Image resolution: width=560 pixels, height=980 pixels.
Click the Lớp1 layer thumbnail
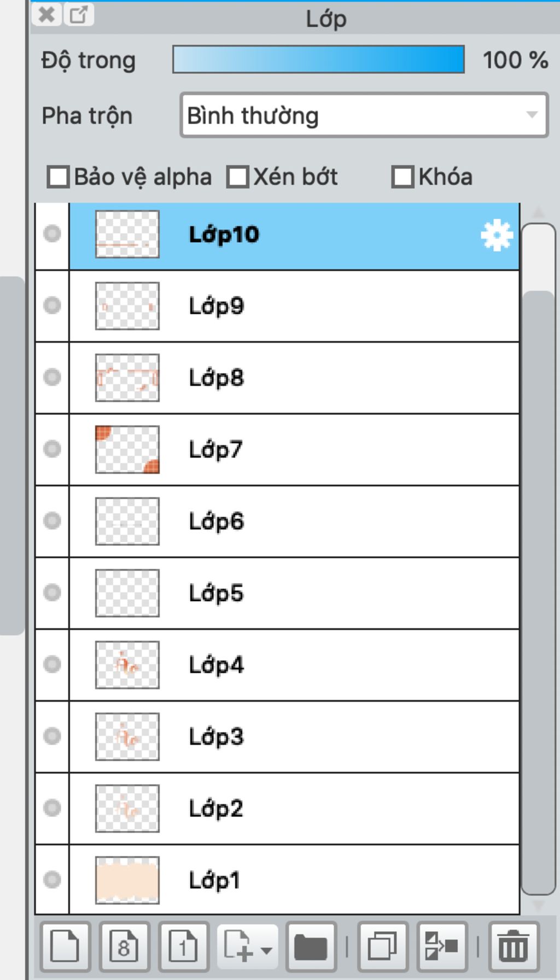127,880
